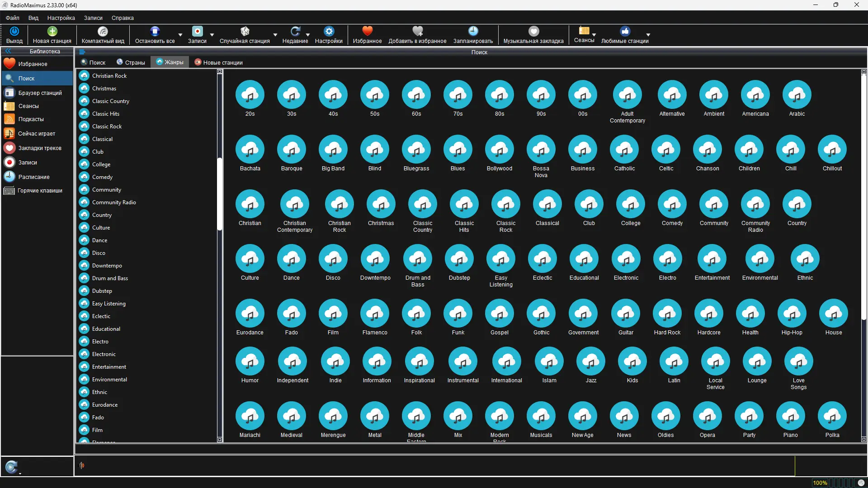Click the genre list scrollbar down arrow

click(220, 439)
